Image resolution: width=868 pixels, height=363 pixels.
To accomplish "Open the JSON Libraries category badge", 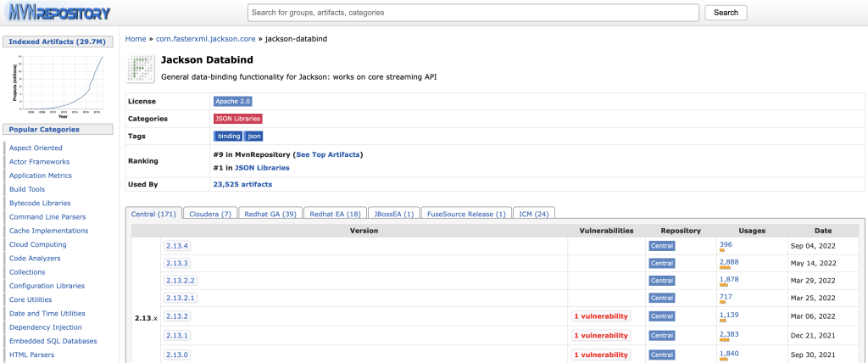I will (x=237, y=119).
